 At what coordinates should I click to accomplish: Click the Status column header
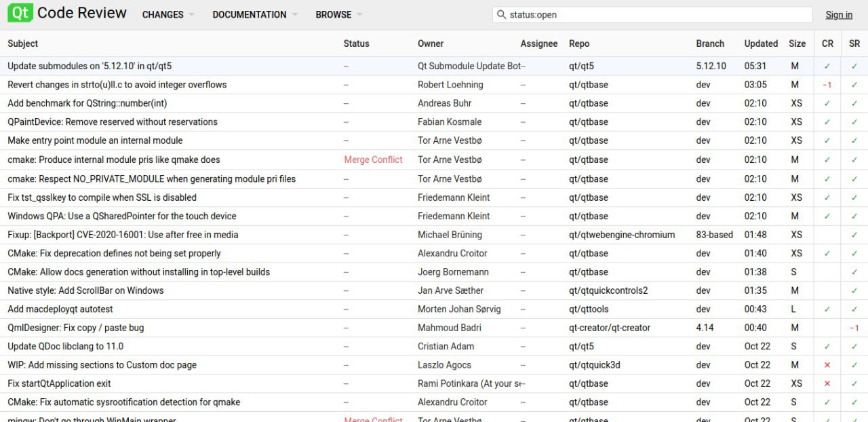357,43
